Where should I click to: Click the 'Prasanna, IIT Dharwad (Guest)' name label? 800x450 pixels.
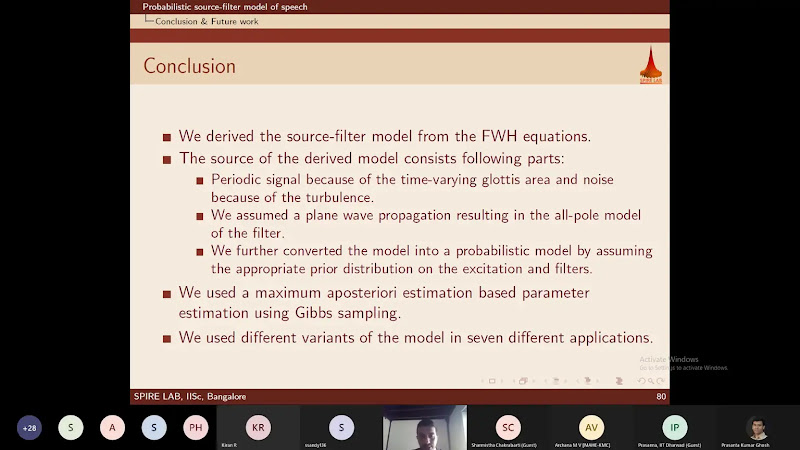(669, 445)
